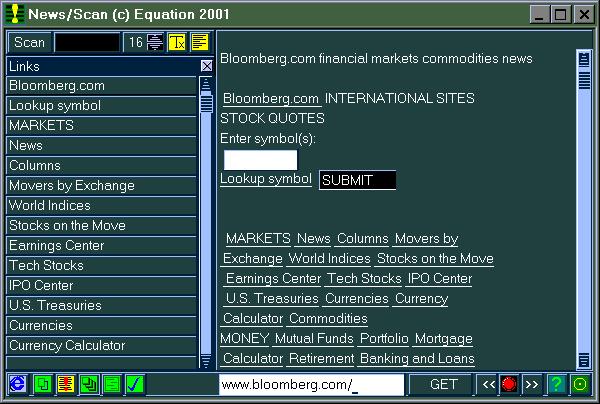
Task: Click the page-bottom button on the content scrollbar
Action: (584, 360)
